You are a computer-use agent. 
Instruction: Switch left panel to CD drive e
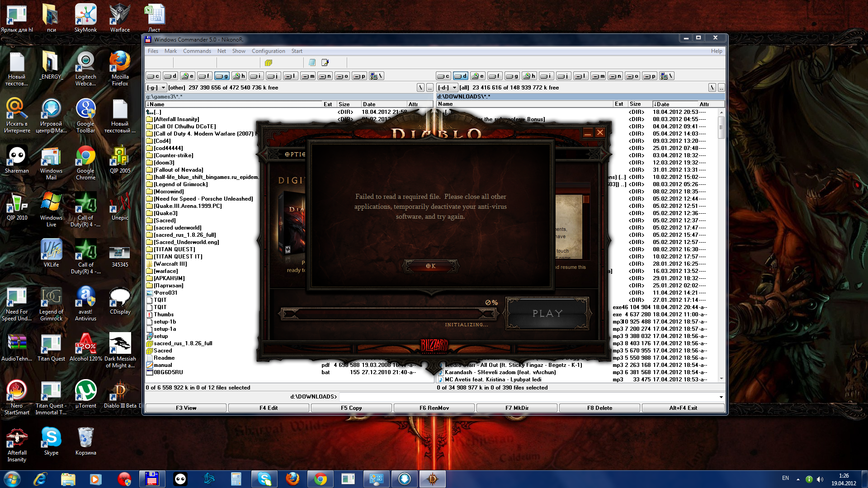(x=188, y=76)
